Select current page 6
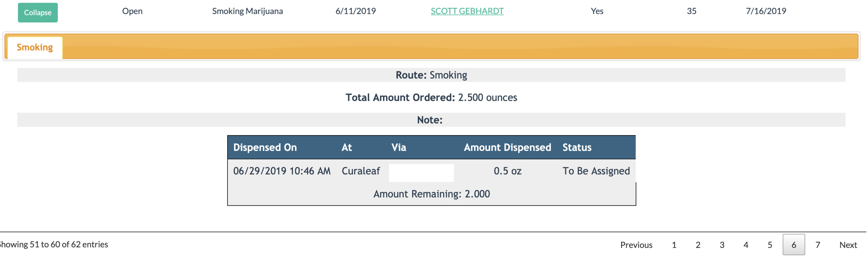Image resolution: width=868 pixels, height=258 pixels. click(x=794, y=245)
